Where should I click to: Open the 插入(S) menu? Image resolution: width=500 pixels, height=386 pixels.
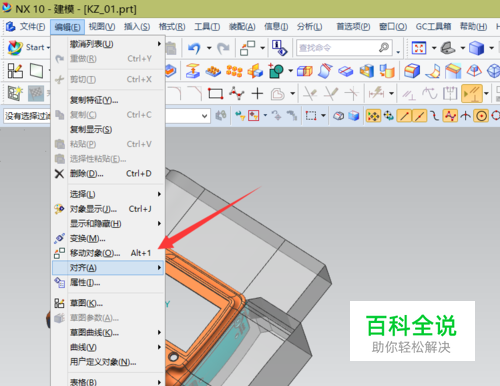tap(137, 27)
